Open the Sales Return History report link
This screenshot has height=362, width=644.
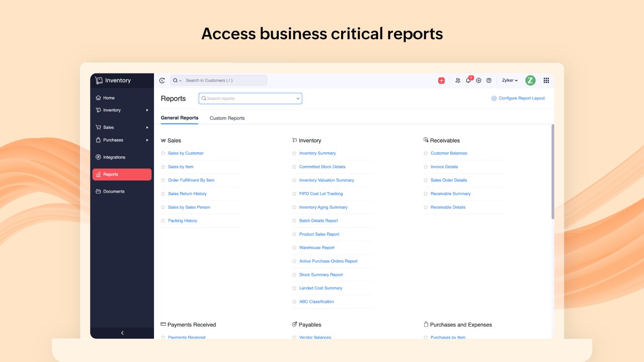tap(187, 194)
